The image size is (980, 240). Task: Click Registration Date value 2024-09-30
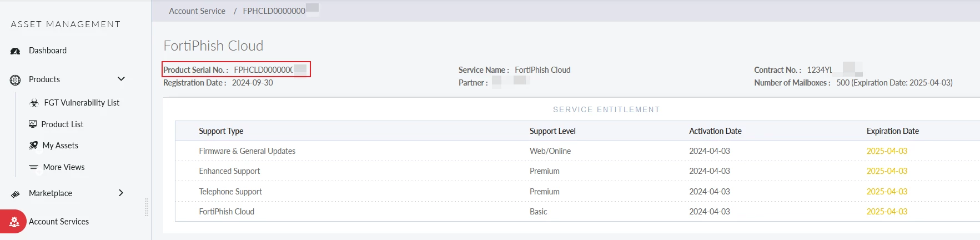[253, 83]
